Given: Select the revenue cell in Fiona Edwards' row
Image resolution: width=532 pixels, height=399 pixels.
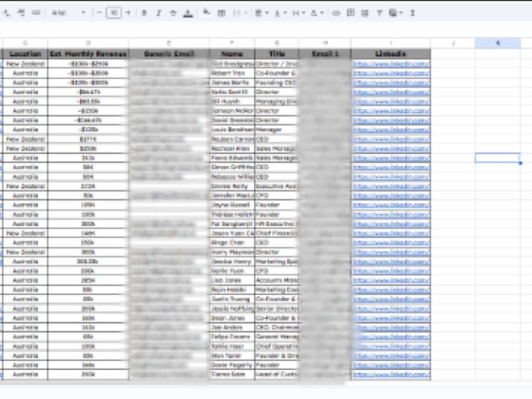Looking at the screenshot, I should click(88, 158).
